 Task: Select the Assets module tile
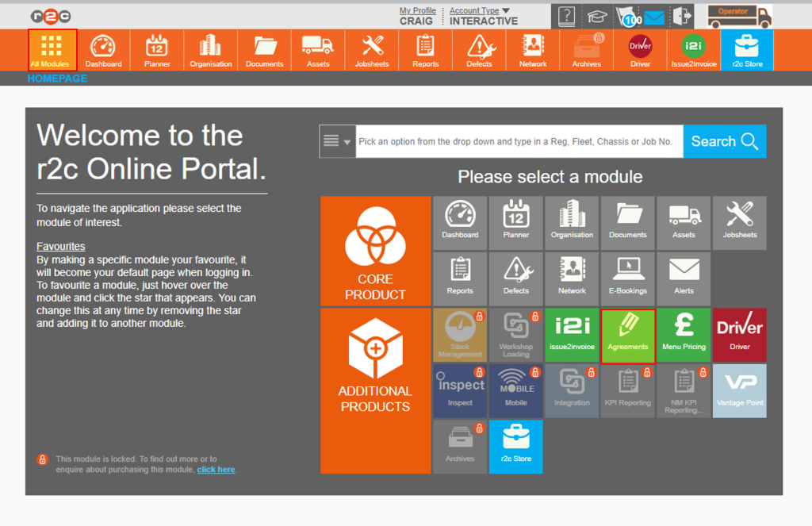click(684, 223)
